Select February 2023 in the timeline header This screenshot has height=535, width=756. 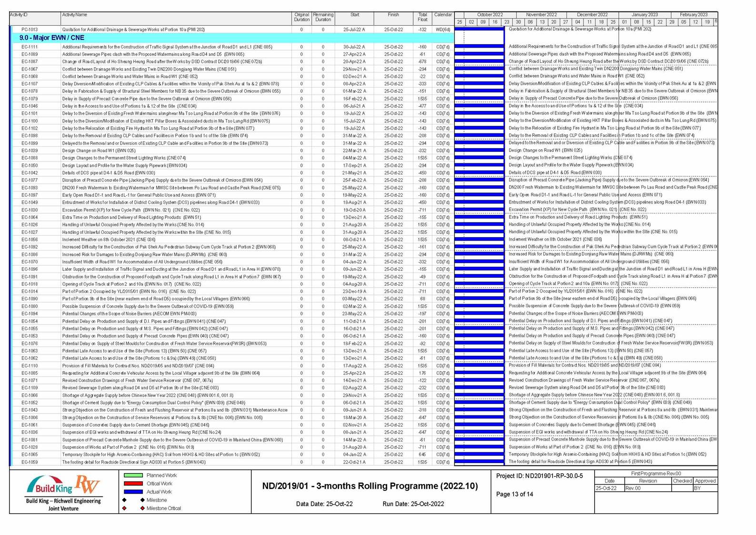(694, 15)
